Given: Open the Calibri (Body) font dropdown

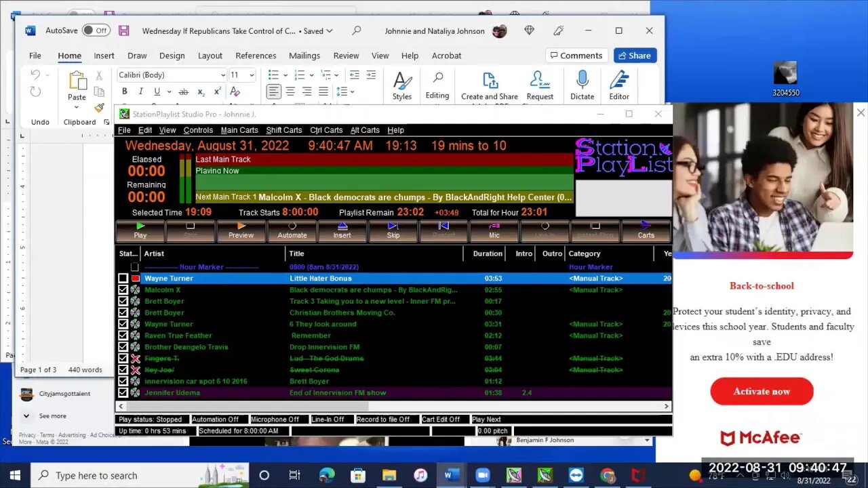Looking at the screenshot, I should pos(222,75).
